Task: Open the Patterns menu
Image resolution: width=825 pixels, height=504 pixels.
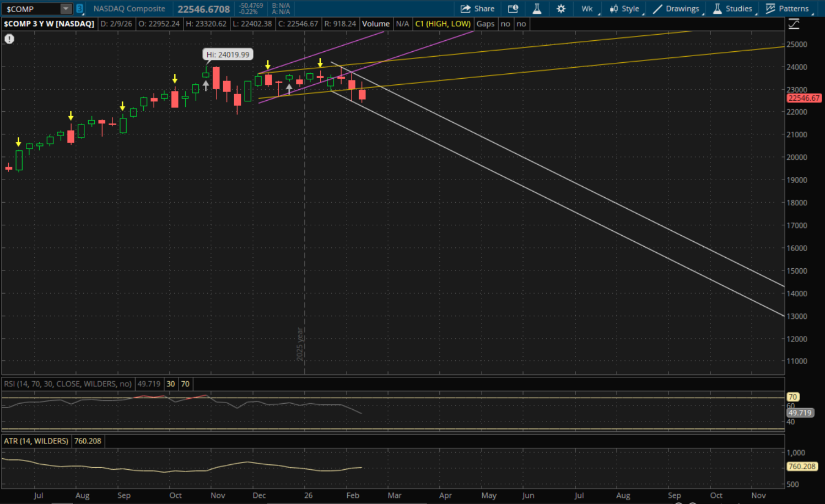Action: [788, 9]
